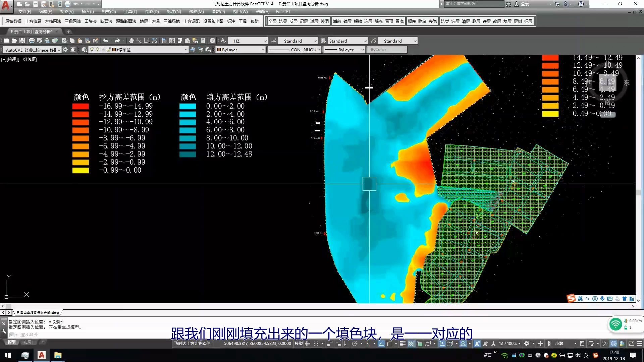Click the workspace settings gear icon
The image size is (644, 362).
point(65,50)
